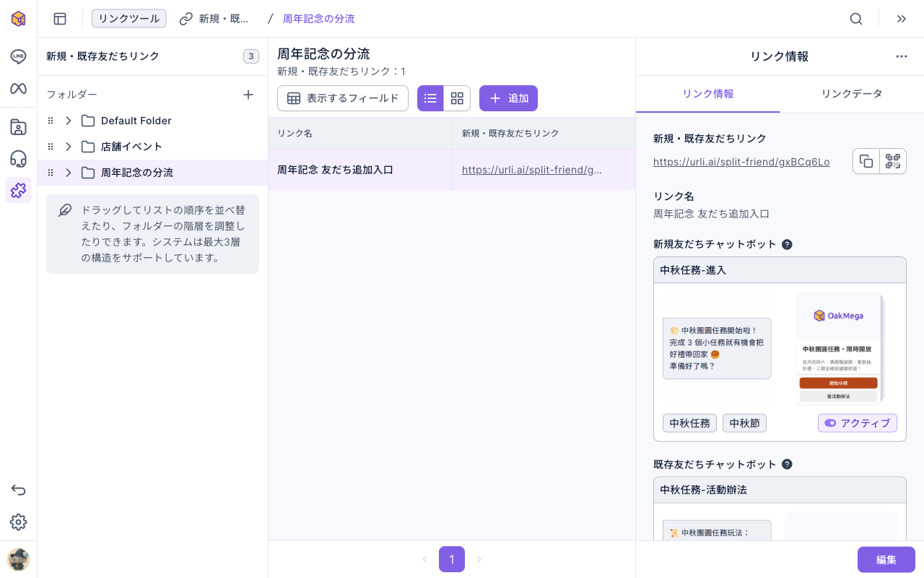
Task: Open the 表示するフィールド field selector
Action: point(343,98)
